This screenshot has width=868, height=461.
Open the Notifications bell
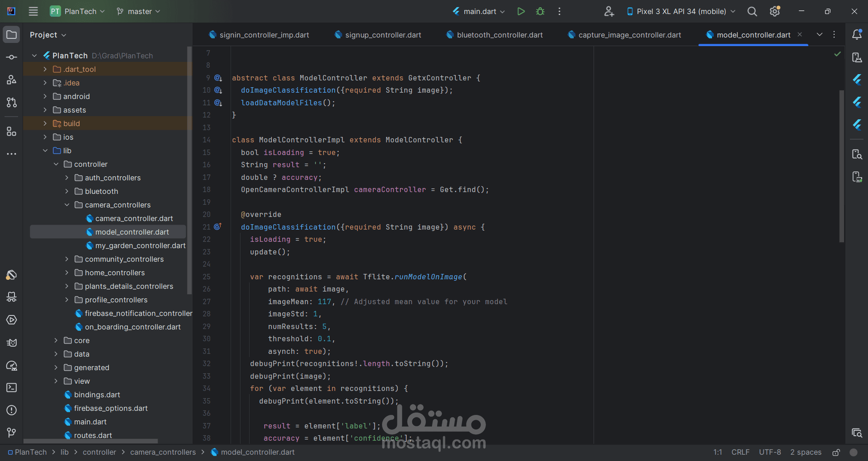[857, 34]
